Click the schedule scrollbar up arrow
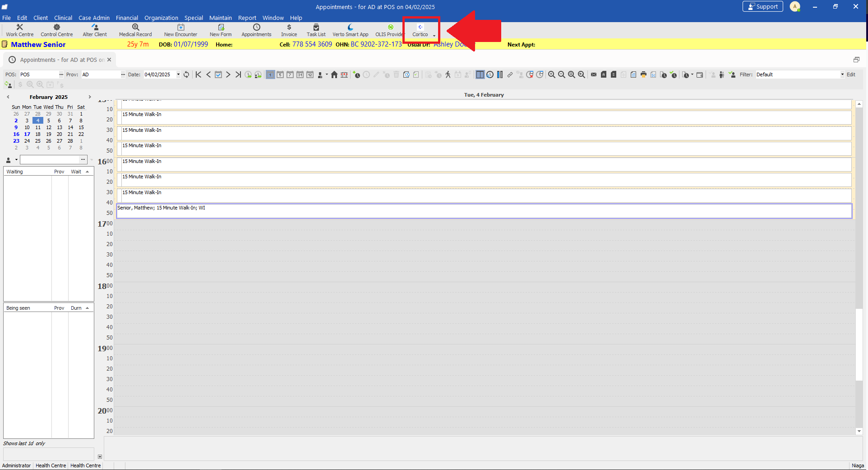Screen dimensions: 868x470 (859, 104)
